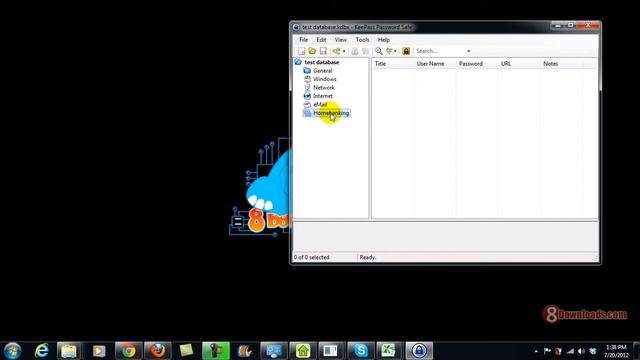Open the Search field dropdown arrow

coord(469,51)
